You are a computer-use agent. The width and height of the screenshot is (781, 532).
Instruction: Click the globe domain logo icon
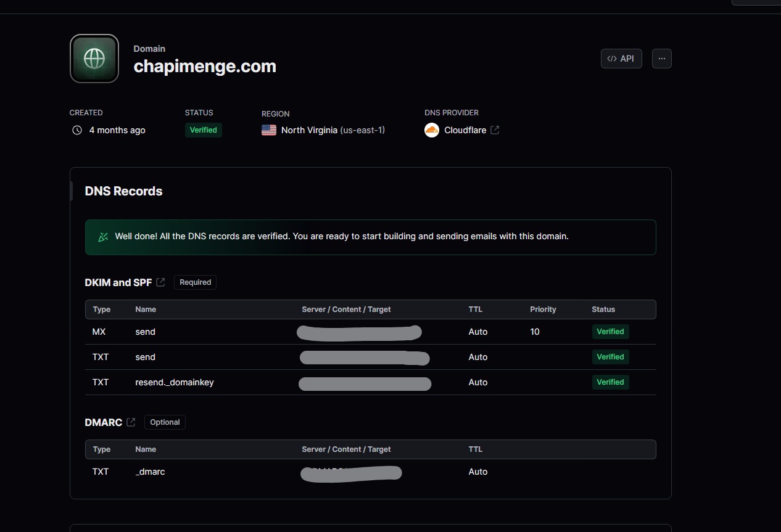click(94, 58)
